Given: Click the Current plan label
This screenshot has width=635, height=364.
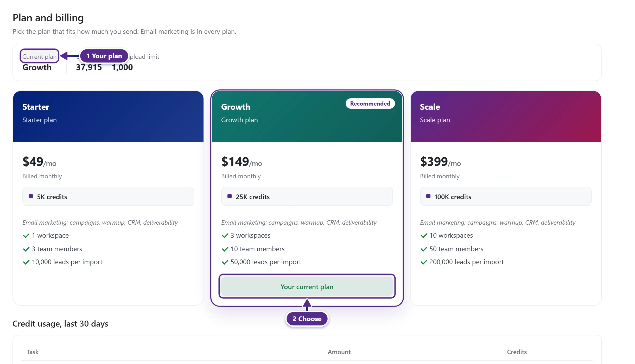Looking at the screenshot, I should (x=39, y=56).
